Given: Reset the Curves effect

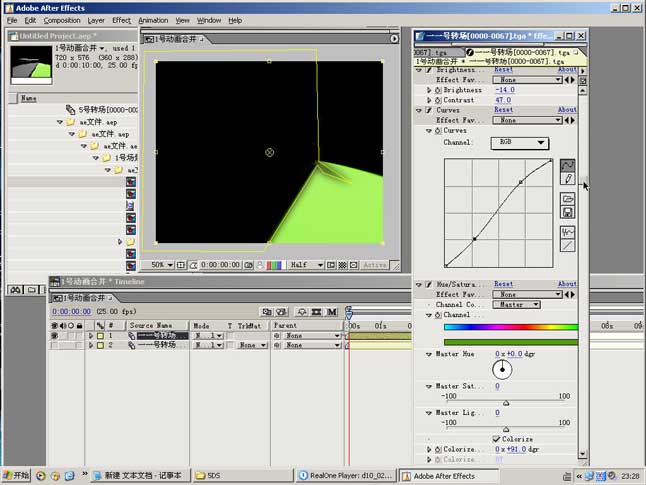Looking at the screenshot, I should [503, 110].
